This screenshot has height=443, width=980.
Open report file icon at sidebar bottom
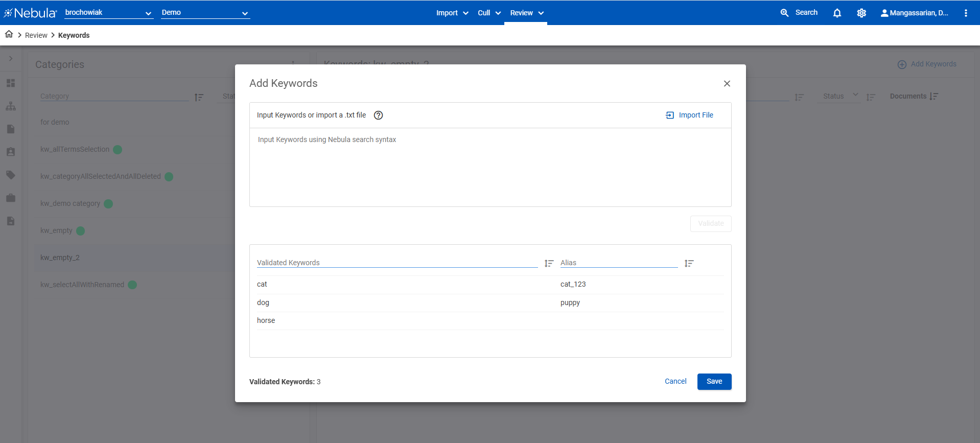pyautogui.click(x=11, y=221)
